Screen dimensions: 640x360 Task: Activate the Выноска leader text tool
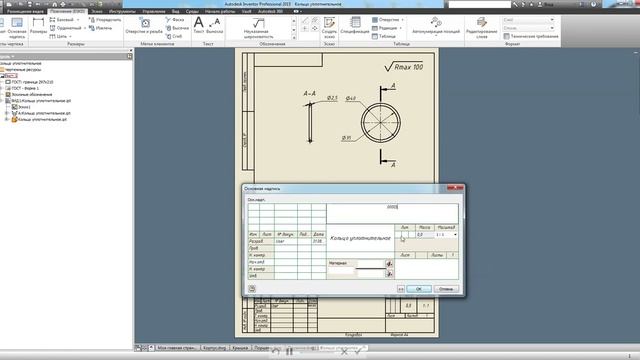(x=215, y=25)
